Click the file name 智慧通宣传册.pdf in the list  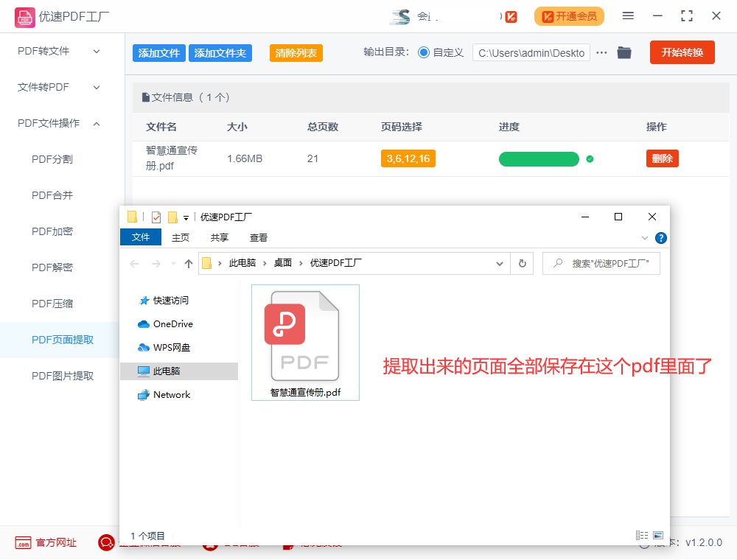click(172, 158)
